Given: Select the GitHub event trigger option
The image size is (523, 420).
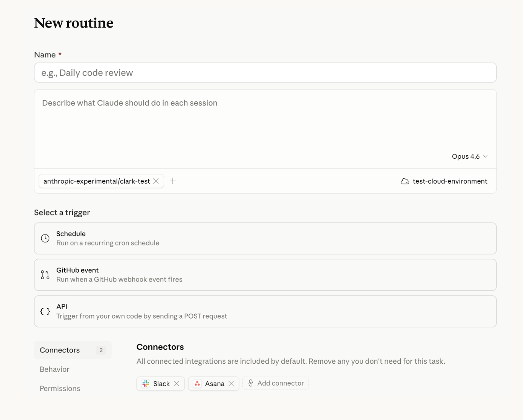Looking at the screenshot, I should click(265, 275).
